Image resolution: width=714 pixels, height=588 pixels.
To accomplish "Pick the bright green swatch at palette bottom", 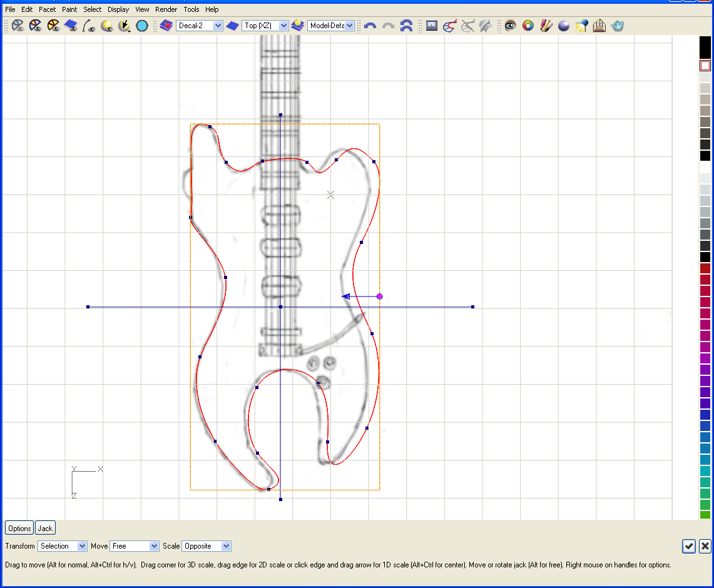I will click(705, 515).
